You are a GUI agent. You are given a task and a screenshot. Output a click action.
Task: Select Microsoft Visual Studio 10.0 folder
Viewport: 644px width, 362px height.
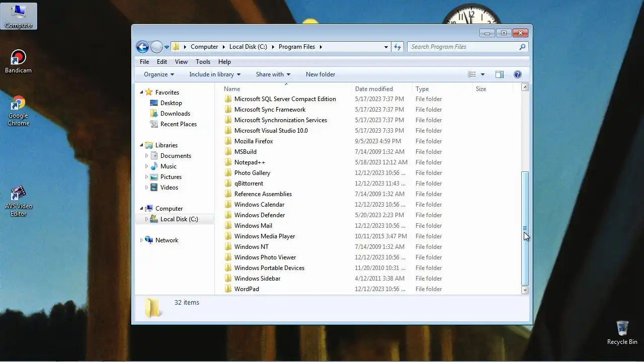271,131
